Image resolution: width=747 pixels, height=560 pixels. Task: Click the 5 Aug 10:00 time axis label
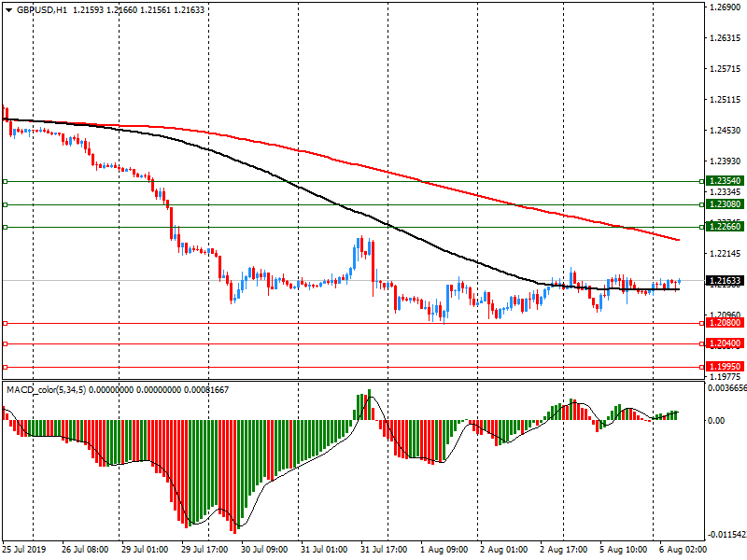[623, 550]
